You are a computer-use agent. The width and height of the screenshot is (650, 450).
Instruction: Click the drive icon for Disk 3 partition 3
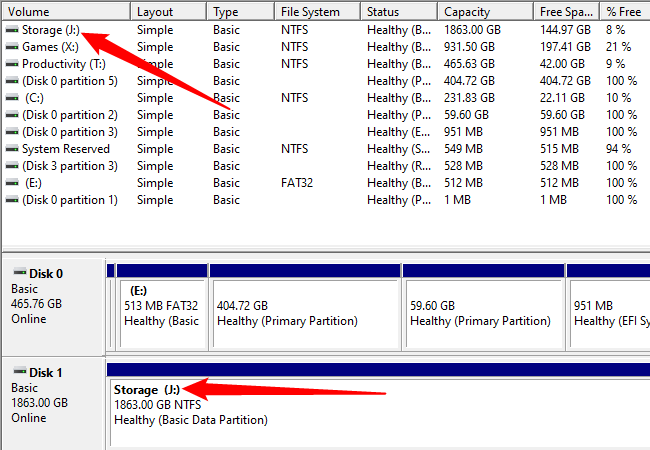pos(12,166)
